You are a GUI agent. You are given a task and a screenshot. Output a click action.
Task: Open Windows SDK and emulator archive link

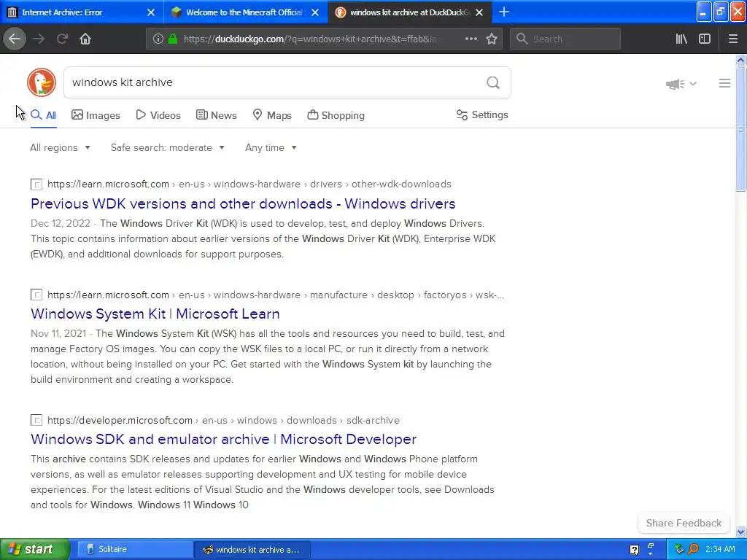223,439
